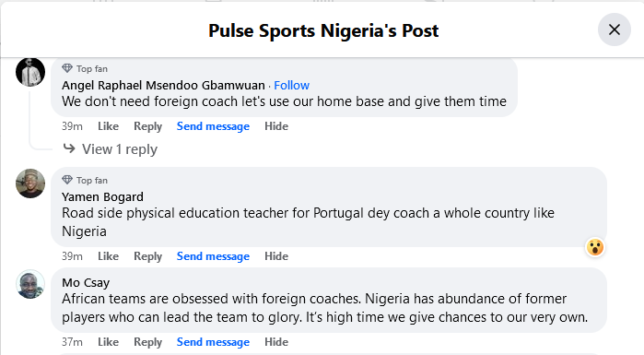This screenshot has height=355, width=644.
Task: Hide Angel Raphael's comment
Action: [276, 126]
